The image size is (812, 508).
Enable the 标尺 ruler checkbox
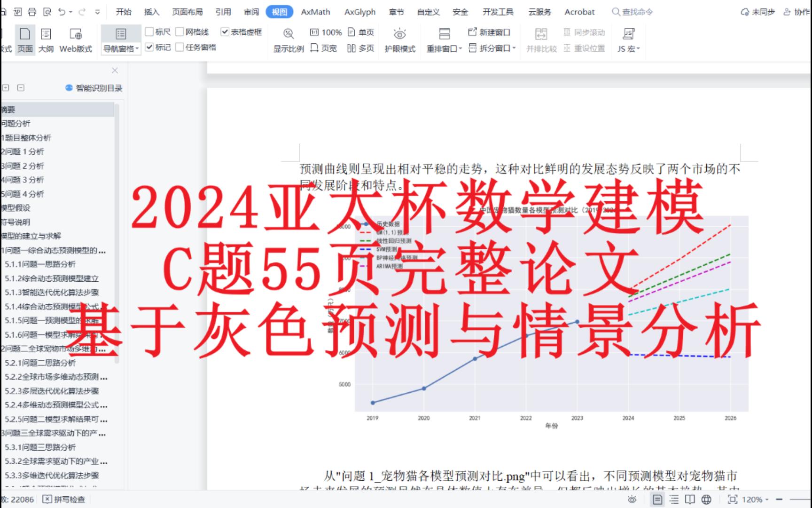pyautogui.click(x=149, y=32)
